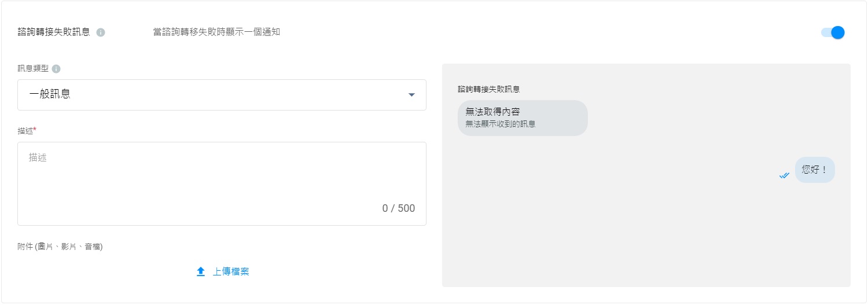
Task: Click the 附件 (圖片、影片、音檔) label
Action: [60, 247]
